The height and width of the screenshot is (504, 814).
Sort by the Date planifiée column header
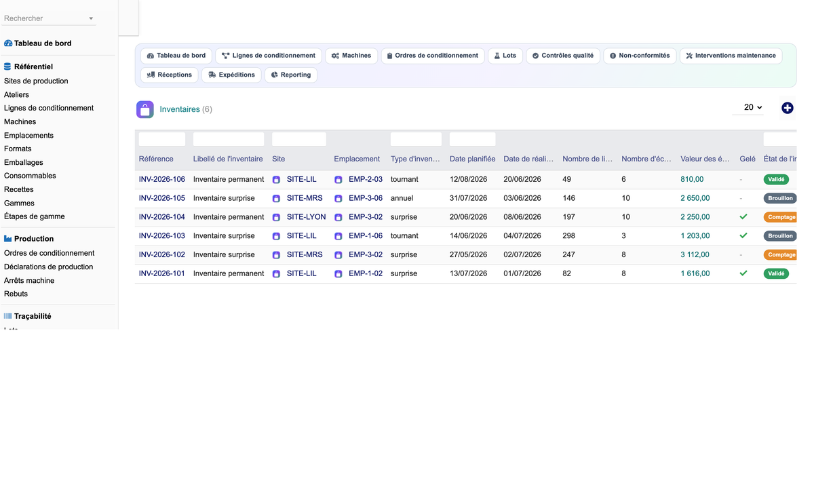pyautogui.click(x=472, y=159)
